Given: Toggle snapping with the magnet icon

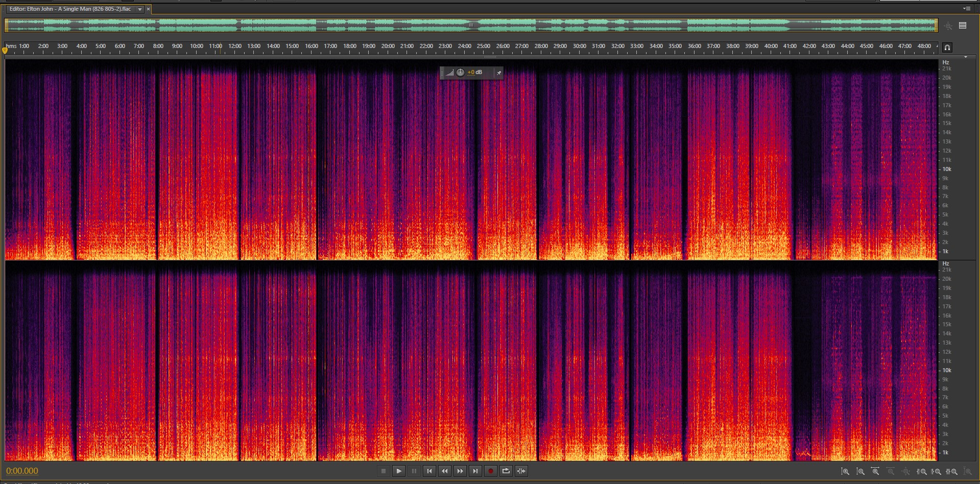Looking at the screenshot, I should [947, 47].
